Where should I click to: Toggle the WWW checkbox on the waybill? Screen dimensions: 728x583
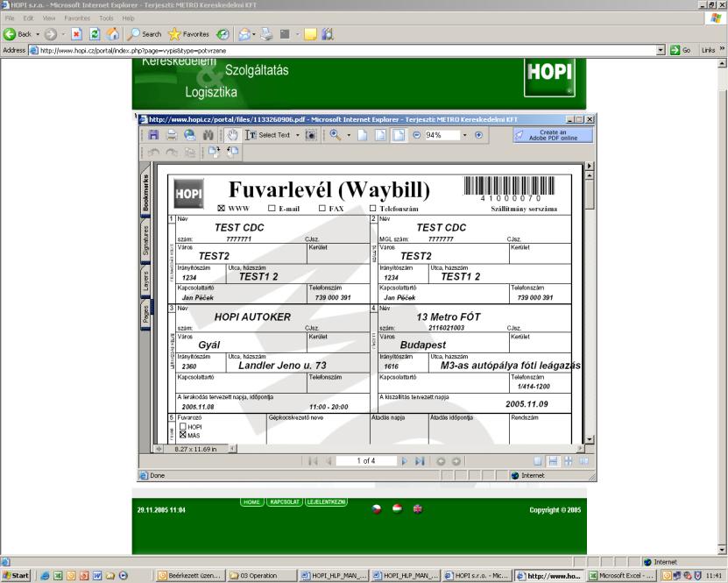pyautogui.click(x=221, y=208)
